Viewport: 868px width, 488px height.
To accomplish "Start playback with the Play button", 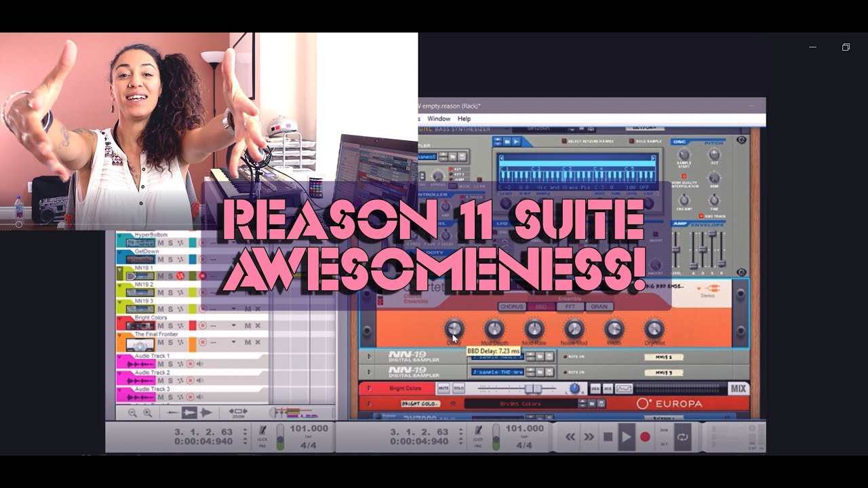I will coord(627,437).
